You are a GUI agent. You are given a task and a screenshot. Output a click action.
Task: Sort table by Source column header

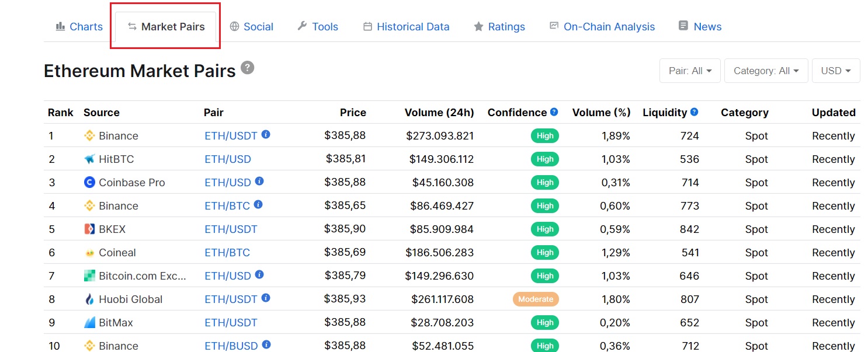tap(102, 113)
